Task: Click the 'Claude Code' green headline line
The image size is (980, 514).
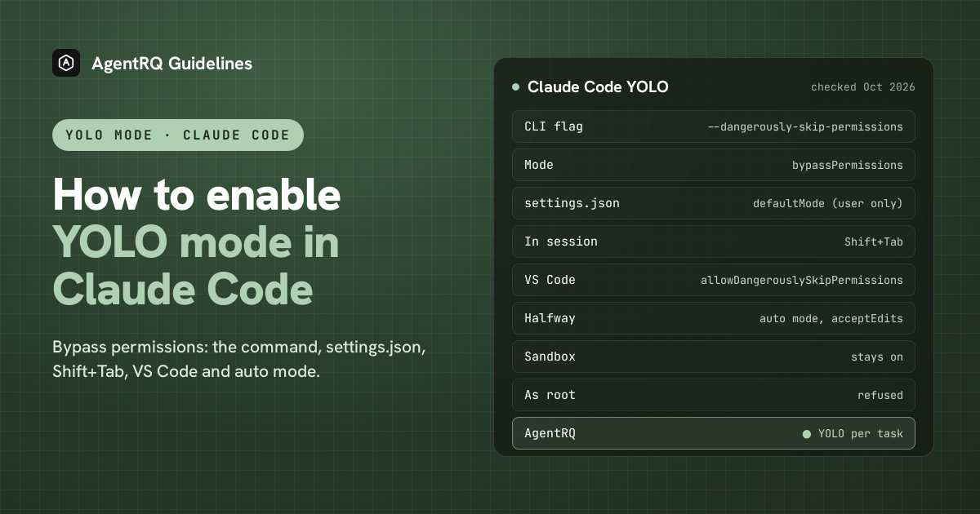Action: (x=183, y=289)
